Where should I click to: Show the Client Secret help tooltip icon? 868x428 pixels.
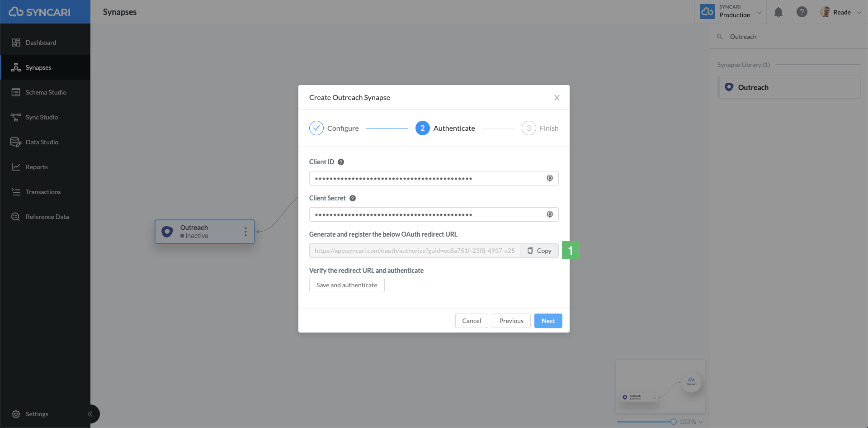pos(353,198)
